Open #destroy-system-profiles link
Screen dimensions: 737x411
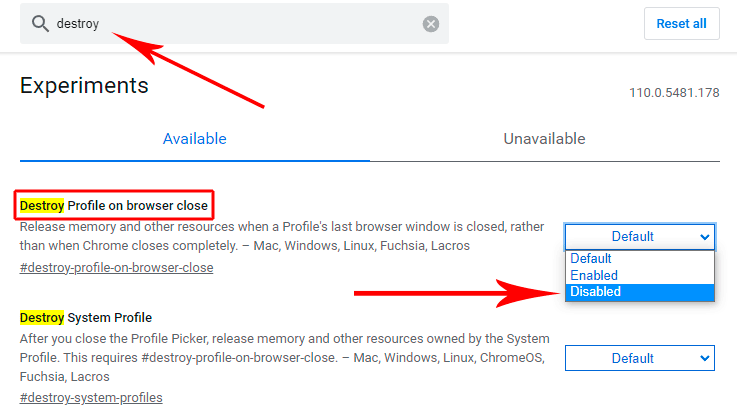91,398
